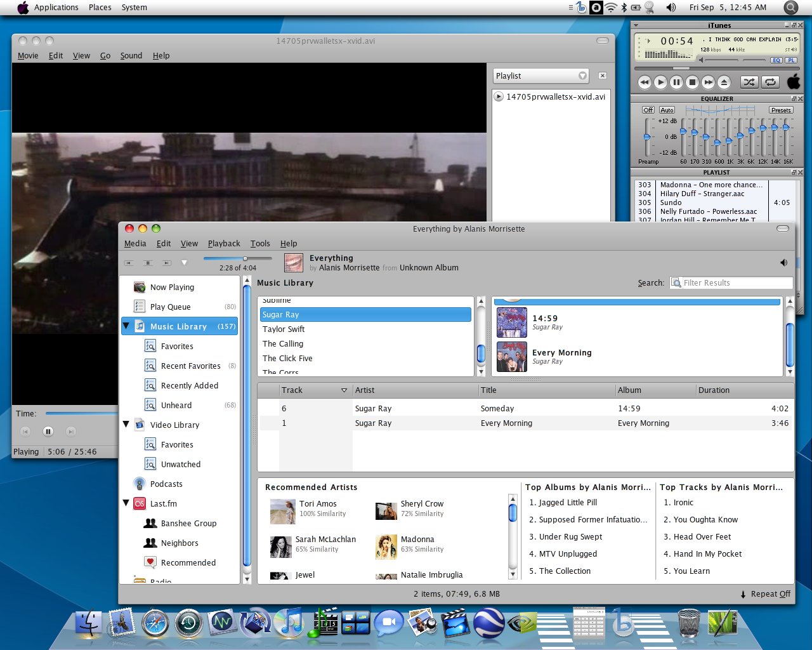Screen dimensions: 812x650
Task: Open the Recently Added playlist
Action: [x=189, y=385]
